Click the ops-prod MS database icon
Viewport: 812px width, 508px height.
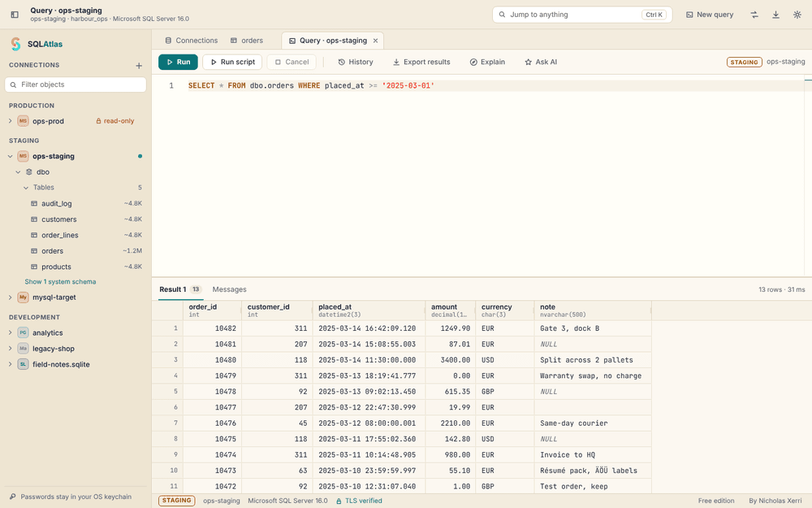[x=23, y=121]
